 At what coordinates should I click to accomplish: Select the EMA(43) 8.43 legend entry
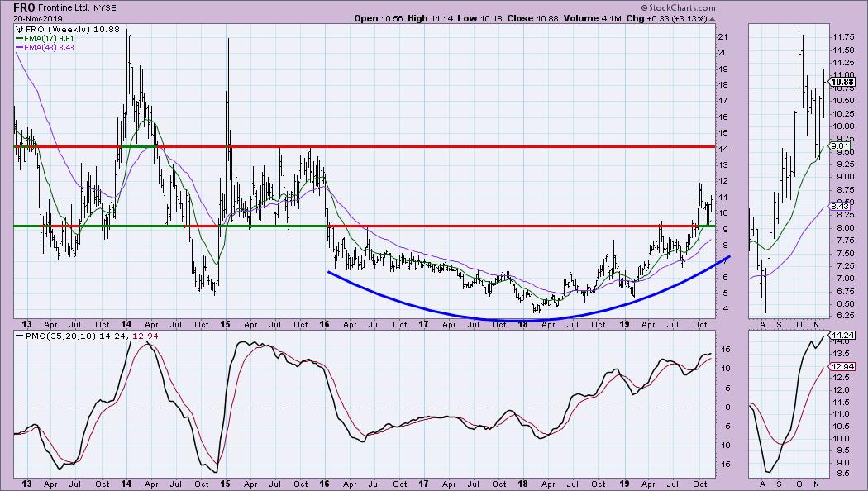point(49,48)
